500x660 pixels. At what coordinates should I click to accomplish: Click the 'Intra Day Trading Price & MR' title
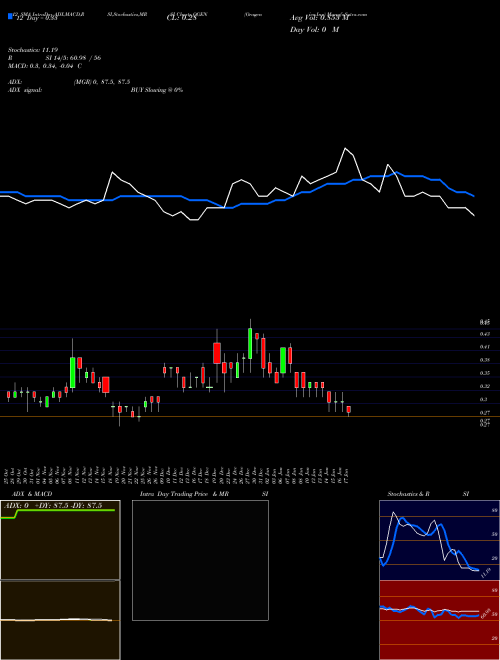coord(184,494)
